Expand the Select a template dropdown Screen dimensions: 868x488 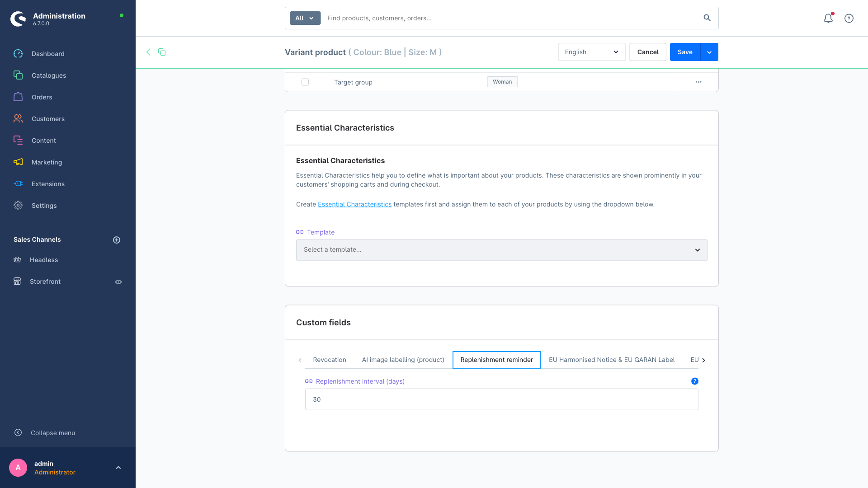(502, 250)
